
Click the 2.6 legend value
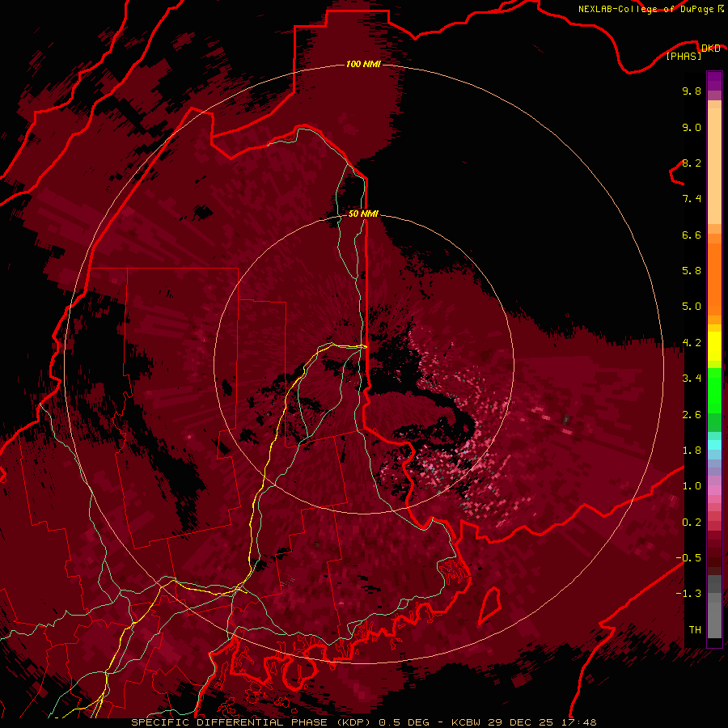pos(692,415)
